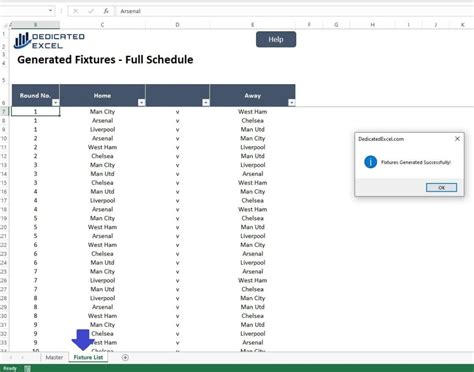Open the Insert Function fx icon
The image size is (474, 372).
click(x=106, y=11)
